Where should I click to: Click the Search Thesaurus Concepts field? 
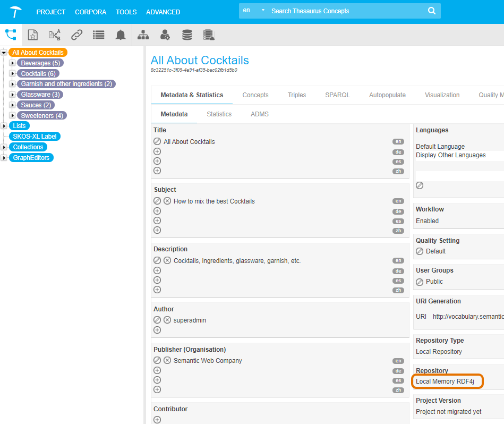coord(345,11)
